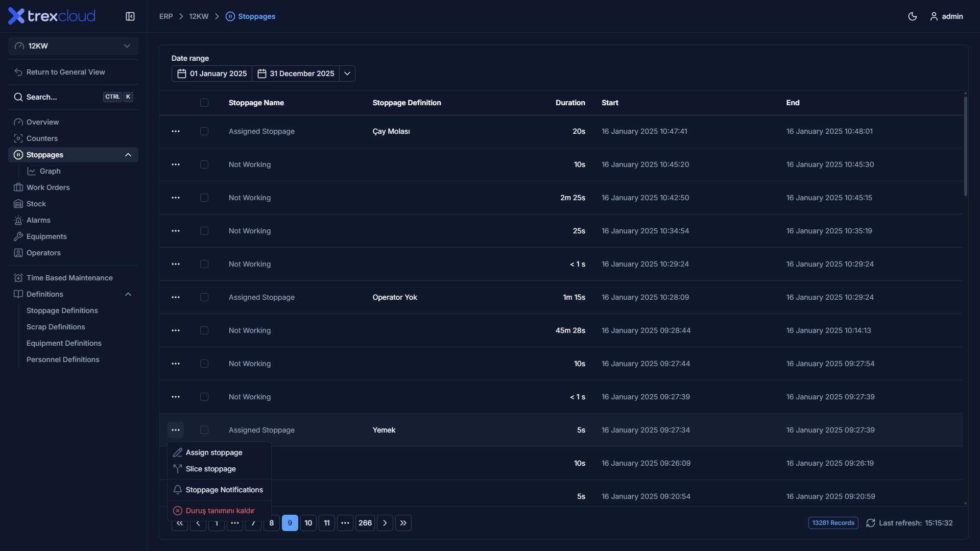Toggle dark mode moon icon
The image size is (980, 551).
pyautogui.click(x=913, y=16)
